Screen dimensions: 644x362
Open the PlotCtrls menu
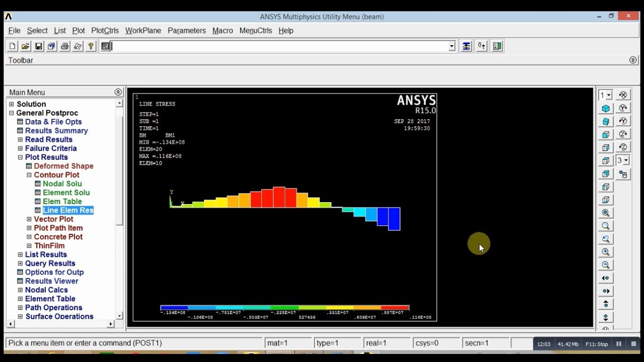(105, 31)
